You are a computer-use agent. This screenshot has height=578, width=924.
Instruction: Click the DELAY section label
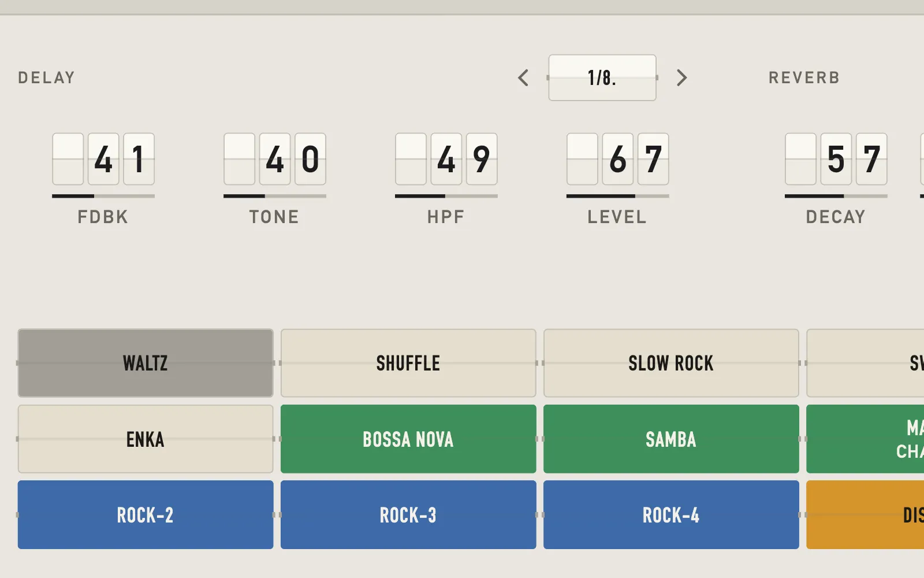[46, 77]
